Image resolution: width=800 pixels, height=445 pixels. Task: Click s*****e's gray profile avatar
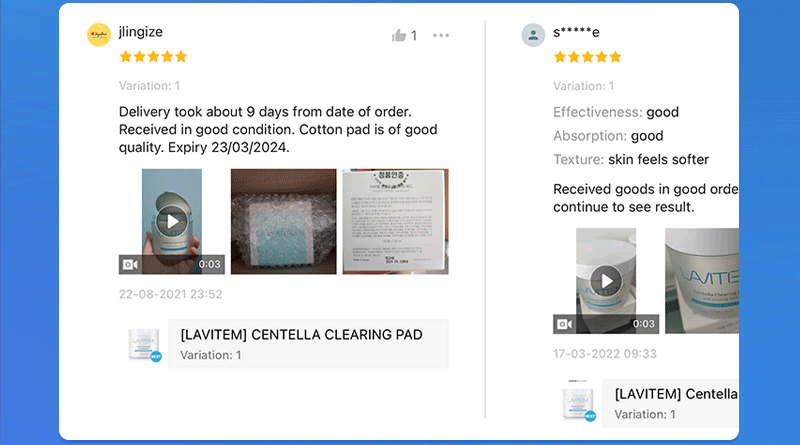click(x=533, y=35)
